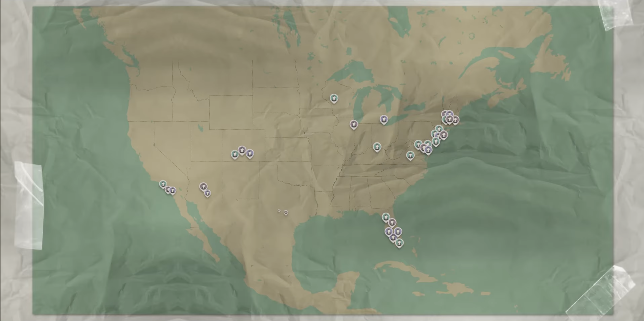The width and height of the screenshot is (644, 321).
Task: Click the teal pin in southern Ohio
Action: [377, 146]
